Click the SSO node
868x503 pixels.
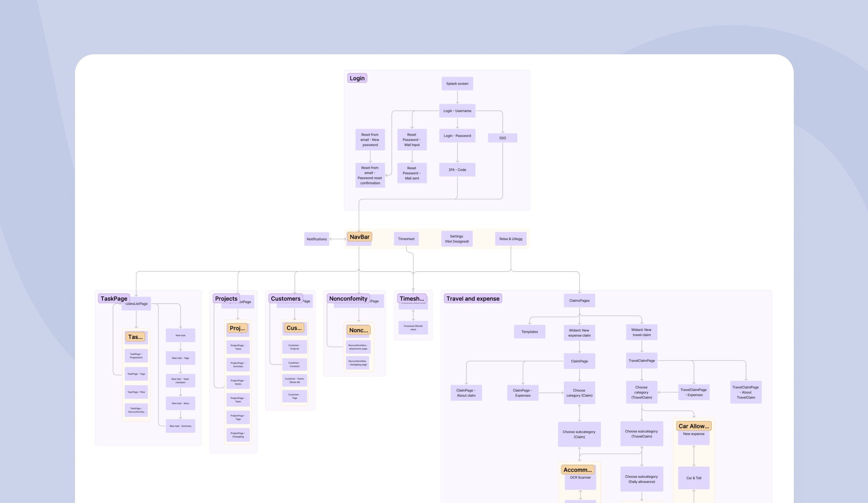(503, 138)
